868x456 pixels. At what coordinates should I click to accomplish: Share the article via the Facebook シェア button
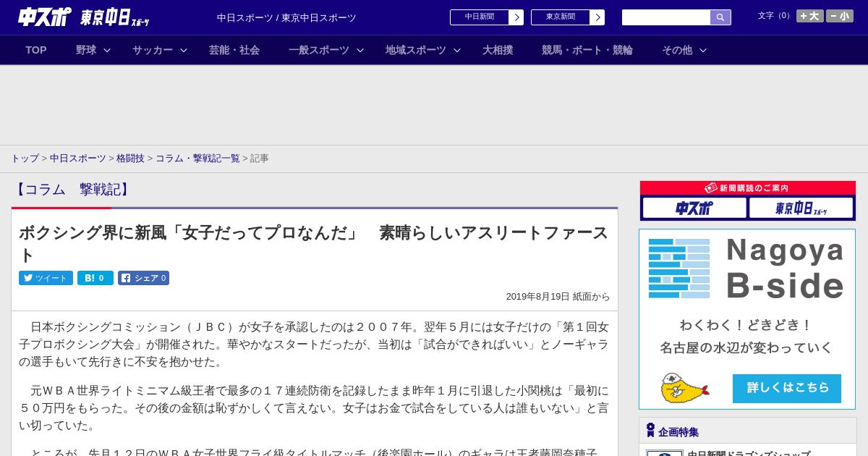coord(143,278)
